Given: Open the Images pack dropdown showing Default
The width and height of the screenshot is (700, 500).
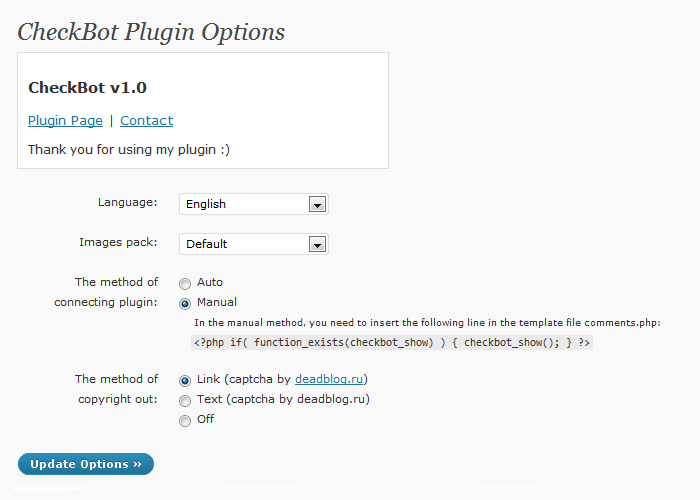Looking at the screenshot, I should click(x=254, y=244).
